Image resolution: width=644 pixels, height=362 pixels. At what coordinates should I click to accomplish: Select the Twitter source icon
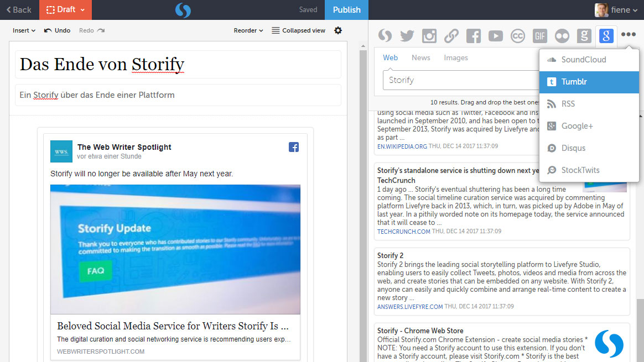pos(407,36)
